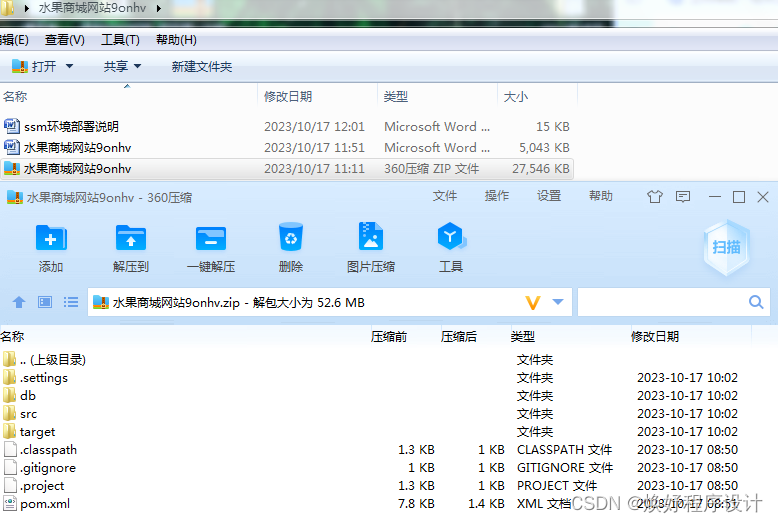This screenshot has height=523, width=778.
Task: Click the 2023/10/17 12:01 date cell
Action: (314, 127)
